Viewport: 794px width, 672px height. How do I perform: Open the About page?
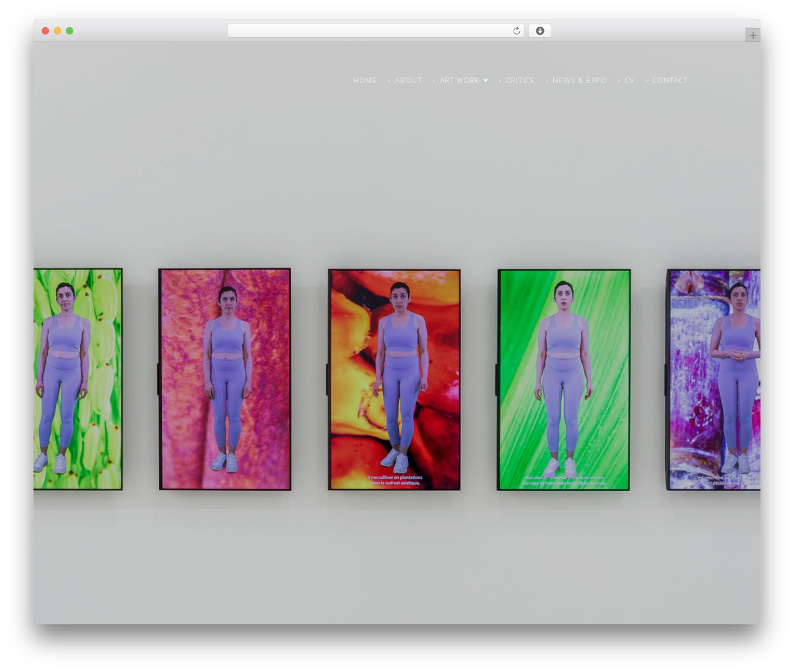click(408, 81)
